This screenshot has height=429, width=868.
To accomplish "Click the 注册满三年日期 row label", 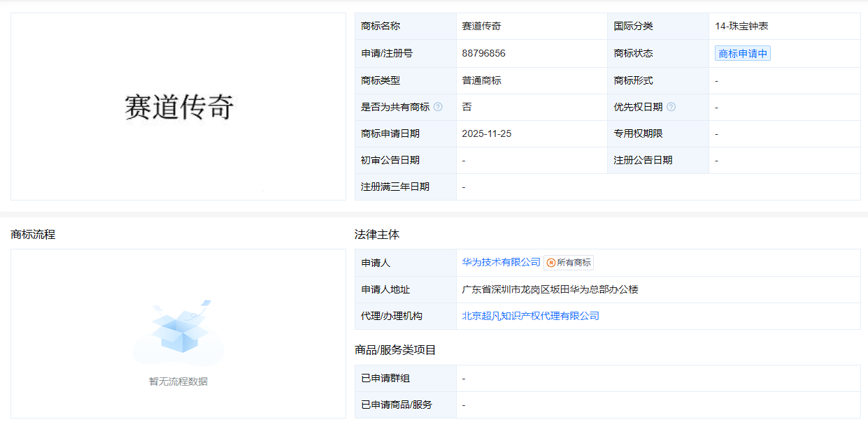I will pos(395,187).
